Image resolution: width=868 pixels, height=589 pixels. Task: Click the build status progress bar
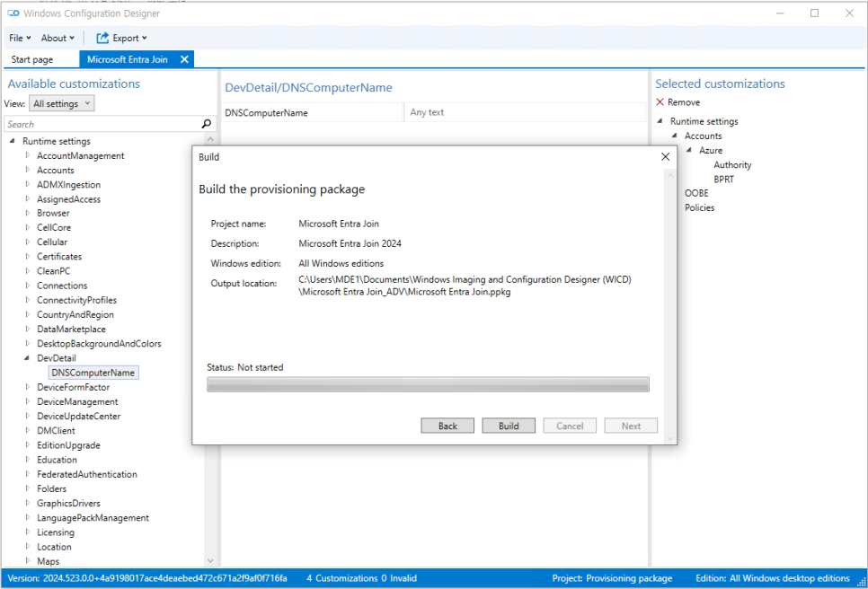coord(428,384)
